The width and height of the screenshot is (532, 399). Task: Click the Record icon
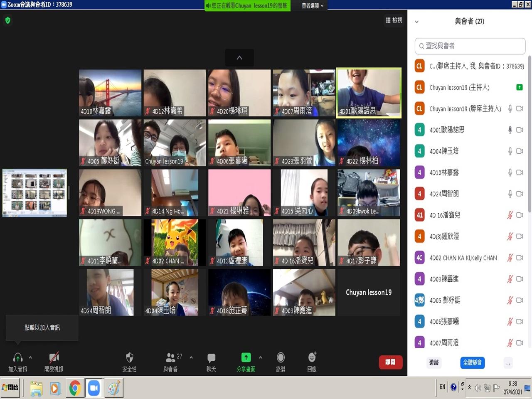(x=281, y=357)
